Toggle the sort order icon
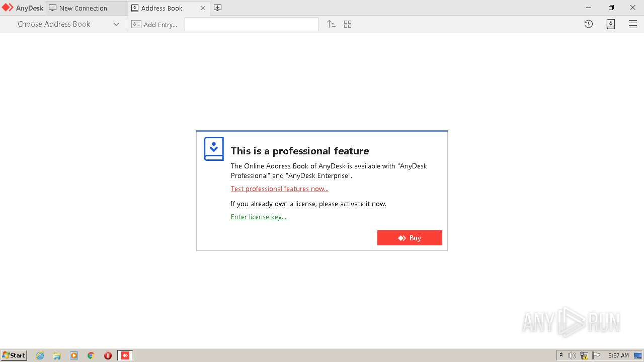The image size is (644, 362). pos(331,24)
